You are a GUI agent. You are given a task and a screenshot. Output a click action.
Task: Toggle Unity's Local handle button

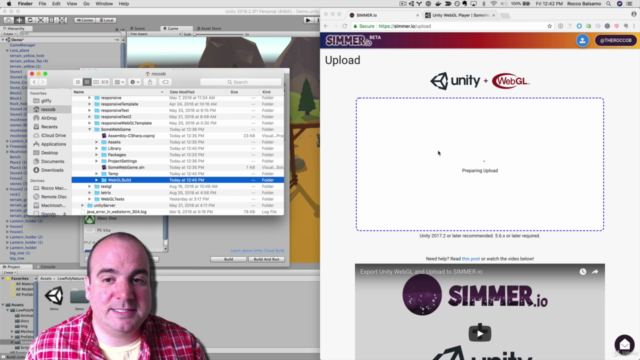[x=106, y=20]
